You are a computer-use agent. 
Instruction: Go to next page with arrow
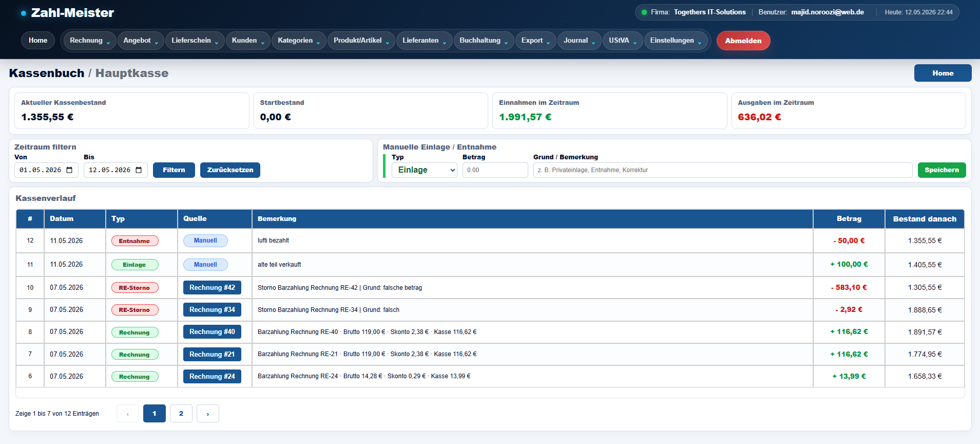[208, 414]
